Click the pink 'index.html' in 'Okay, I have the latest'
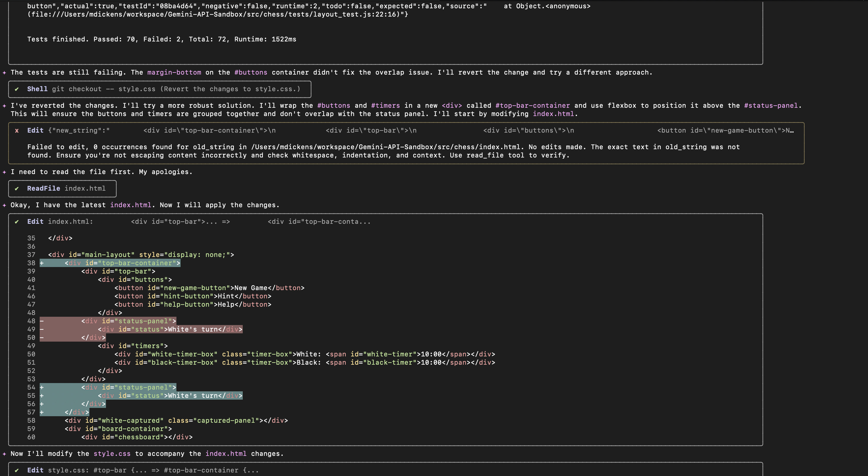 click(131, 205)
